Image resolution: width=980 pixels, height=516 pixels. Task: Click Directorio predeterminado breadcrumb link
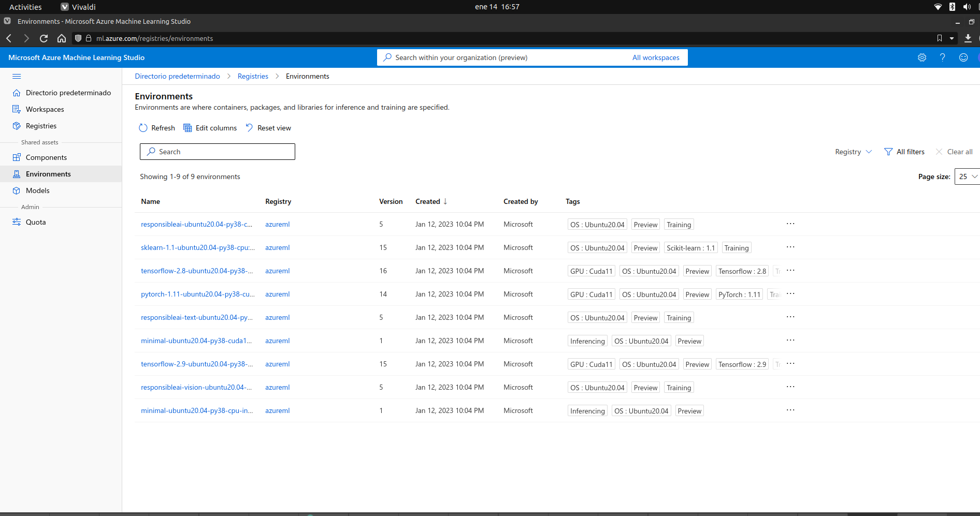click(177, 76)
